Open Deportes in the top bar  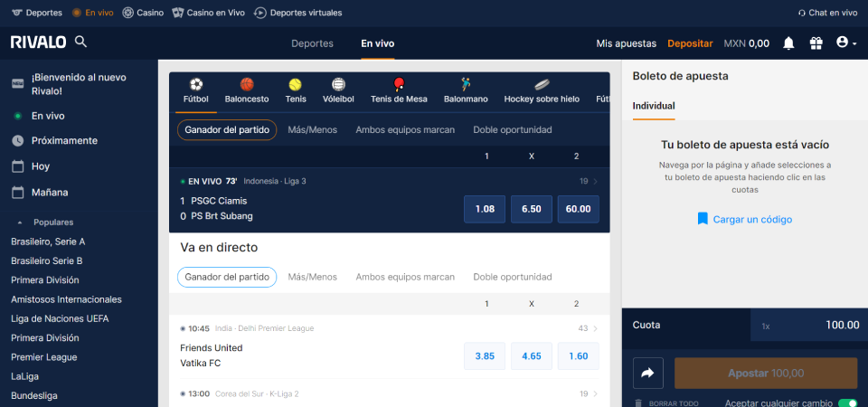pos(37,13)
